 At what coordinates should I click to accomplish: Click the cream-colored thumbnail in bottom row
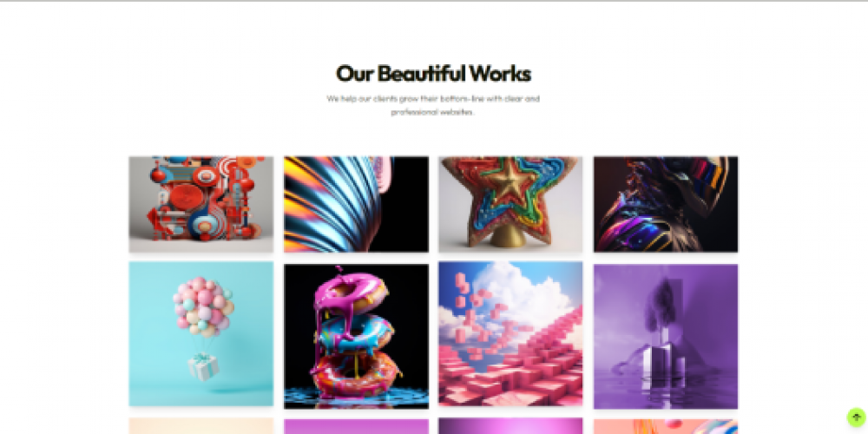click(201, 426)
